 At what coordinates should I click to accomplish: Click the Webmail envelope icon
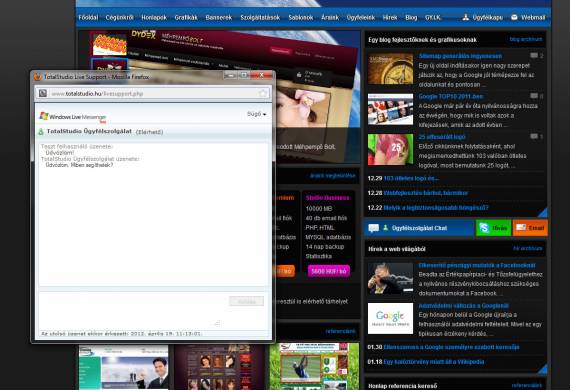[x=514, y=17]
